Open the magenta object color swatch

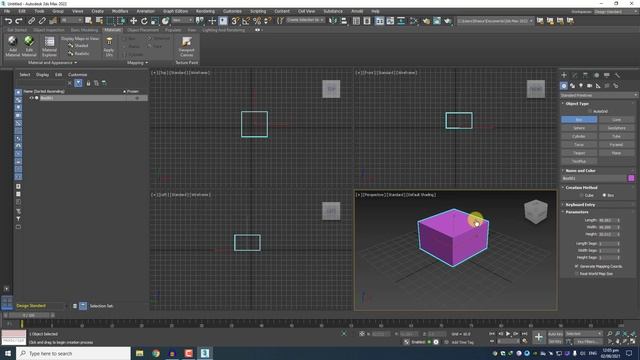pos(631,178)
